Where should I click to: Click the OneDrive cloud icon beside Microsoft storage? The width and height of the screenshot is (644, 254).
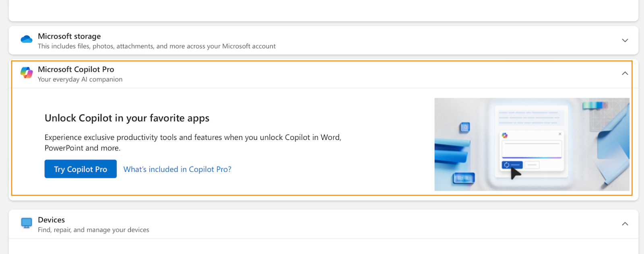[x=27, y=39]
